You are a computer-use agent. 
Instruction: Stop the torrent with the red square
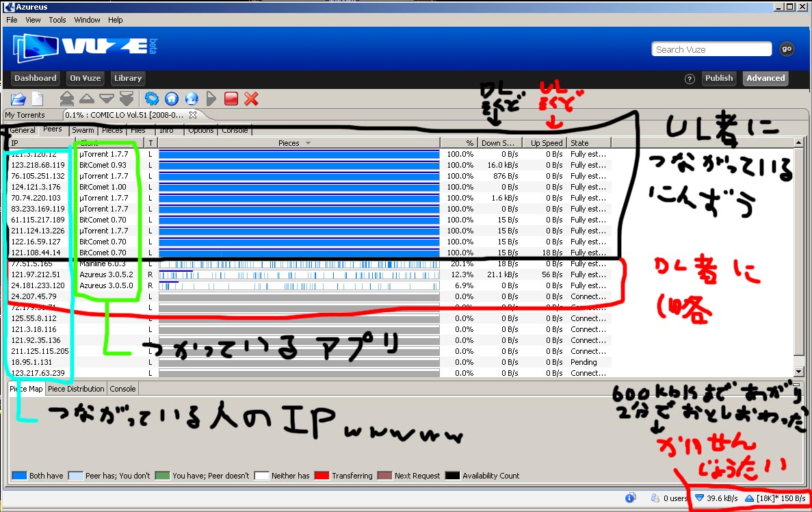click(x=231, y=99)
